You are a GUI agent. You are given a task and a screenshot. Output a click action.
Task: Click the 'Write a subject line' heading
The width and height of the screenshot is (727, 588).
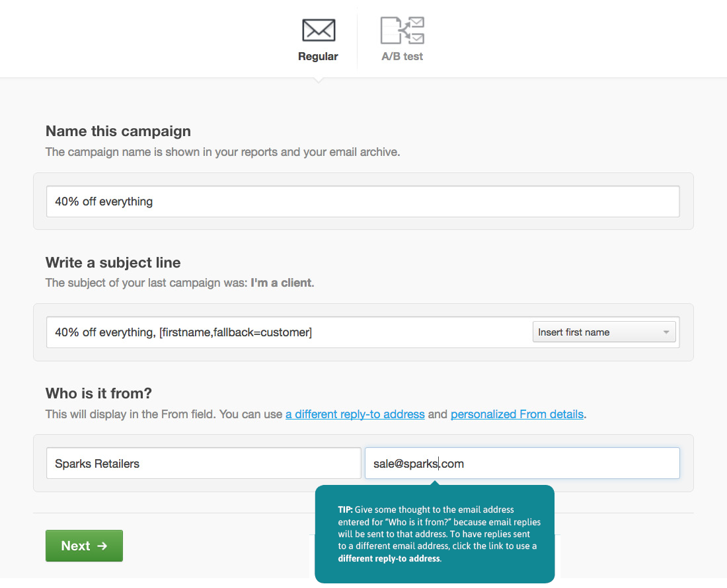point(113,263)
